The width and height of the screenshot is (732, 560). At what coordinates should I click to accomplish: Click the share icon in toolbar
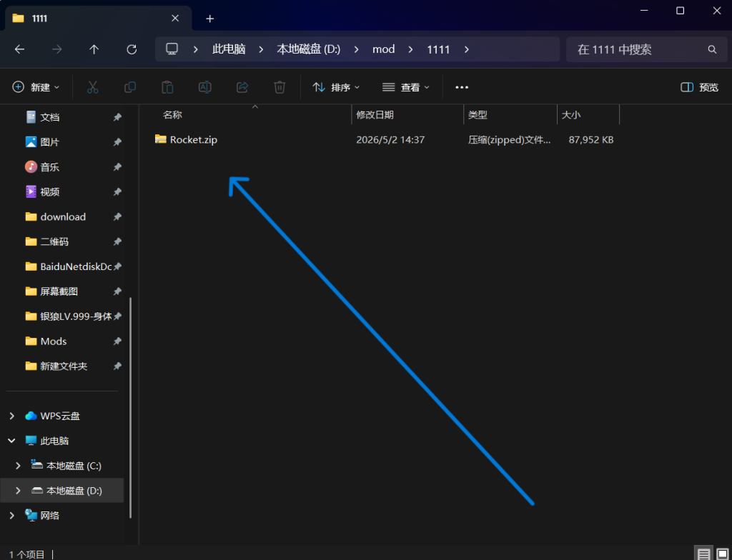click(x=242, y=87)
